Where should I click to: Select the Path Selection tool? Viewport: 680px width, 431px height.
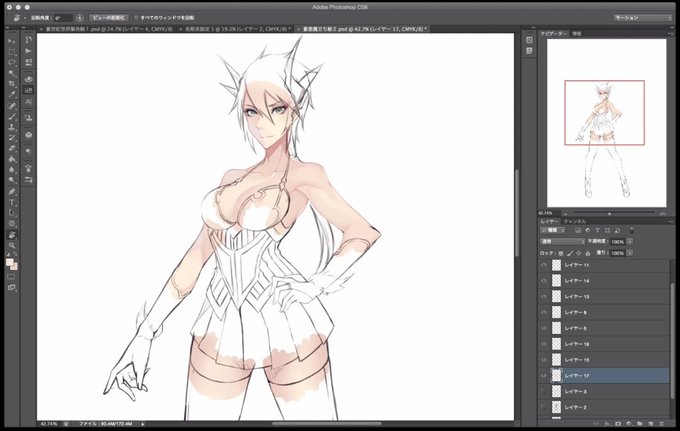click(x=12, y=213)
